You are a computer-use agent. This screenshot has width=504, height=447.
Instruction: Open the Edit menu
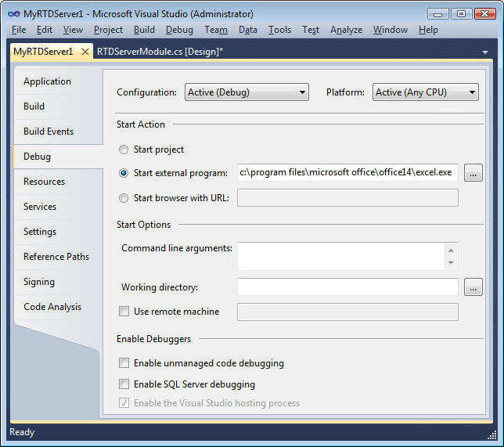click(45, 30)
